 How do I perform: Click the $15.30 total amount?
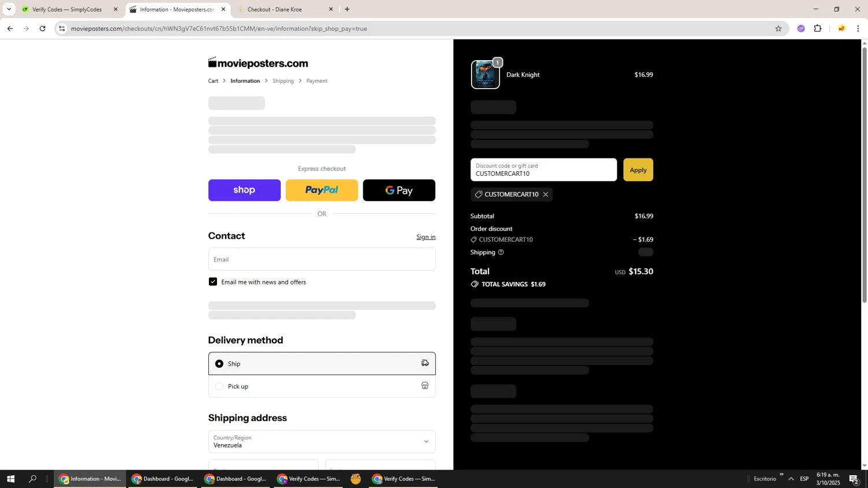click(x=641, y=271)
